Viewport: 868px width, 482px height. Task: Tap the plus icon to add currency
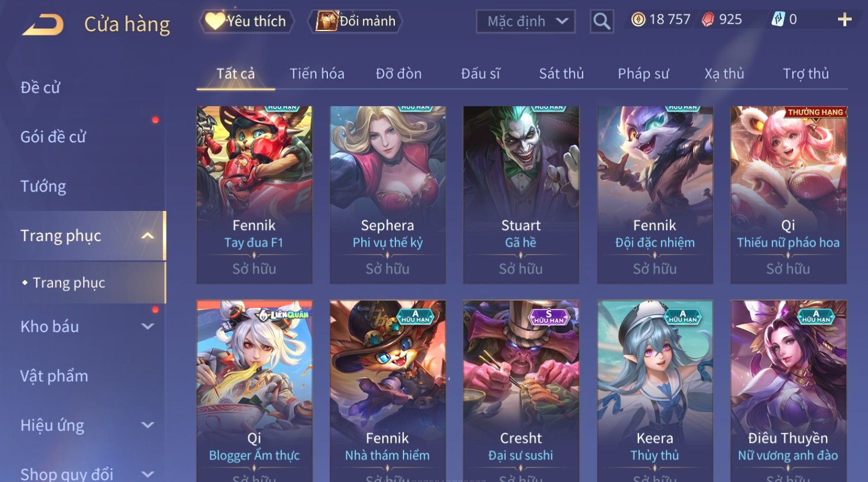pos(844,20)
